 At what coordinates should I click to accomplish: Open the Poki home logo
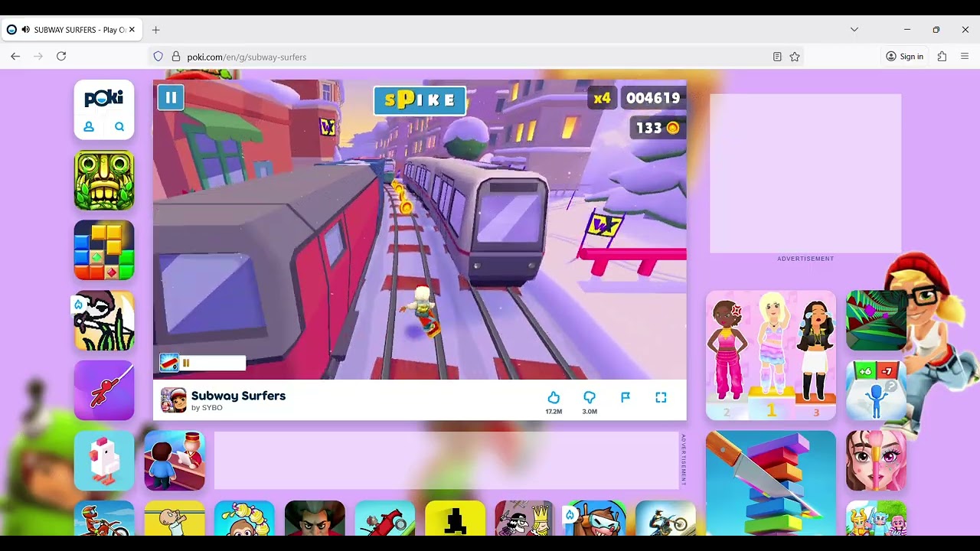[104, 98]
